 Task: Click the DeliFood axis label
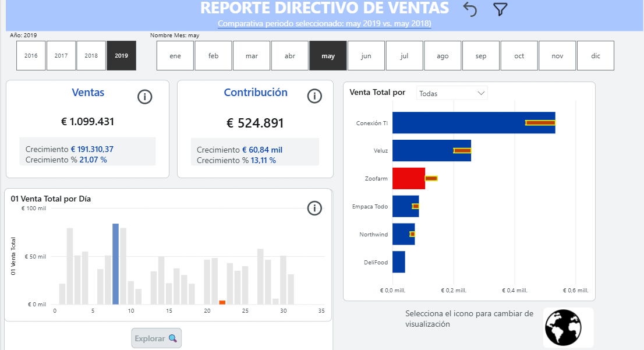click(376, 263)
